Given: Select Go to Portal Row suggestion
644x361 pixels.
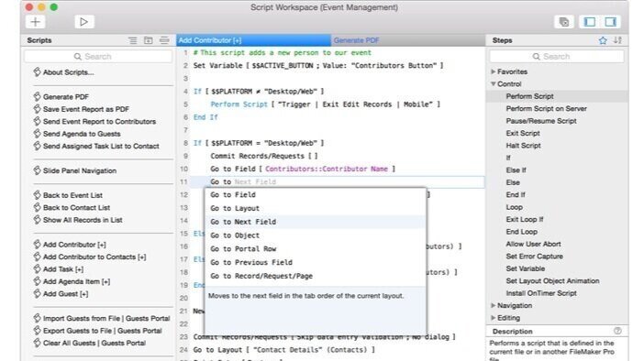Looking at the screenshot, I should click(315, 249).
